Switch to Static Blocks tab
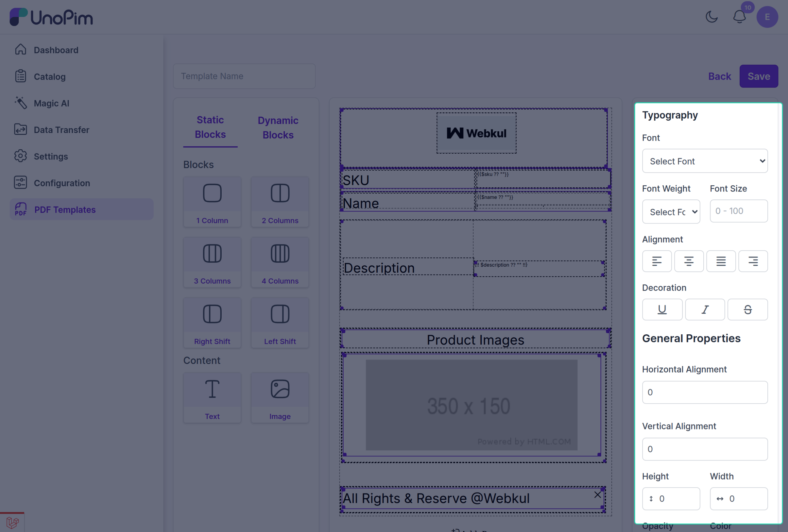The width and height of the screenshot is (788, 532). tap(210, 127)
